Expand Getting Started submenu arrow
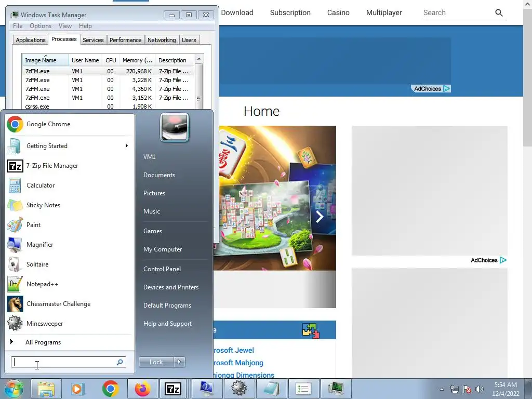Image resolution: width=532 pixels, height=399 pixels. pos(127,146)
